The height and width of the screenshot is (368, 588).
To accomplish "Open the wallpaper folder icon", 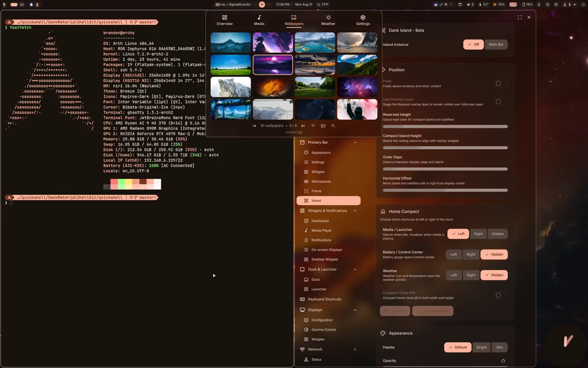I will [x=323, y=126].
